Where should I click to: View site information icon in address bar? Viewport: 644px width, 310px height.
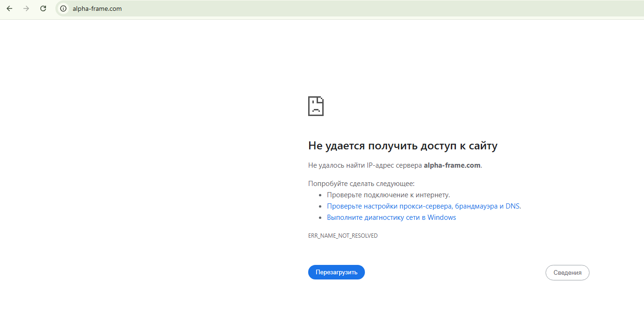pos(64,8)
